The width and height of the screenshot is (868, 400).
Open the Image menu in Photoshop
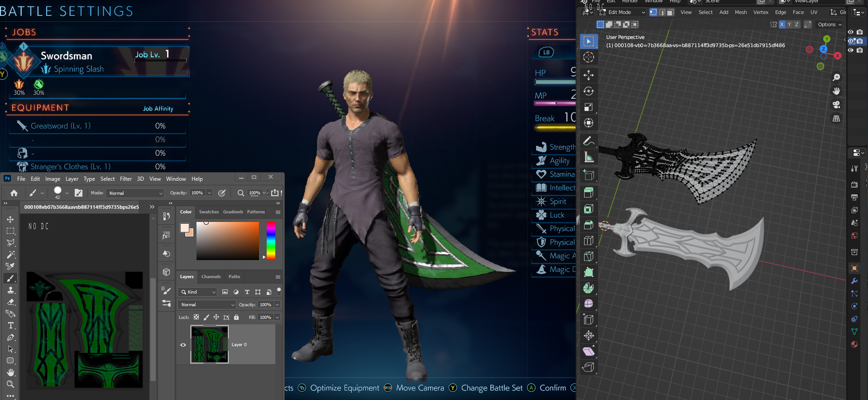click(53, 179)
